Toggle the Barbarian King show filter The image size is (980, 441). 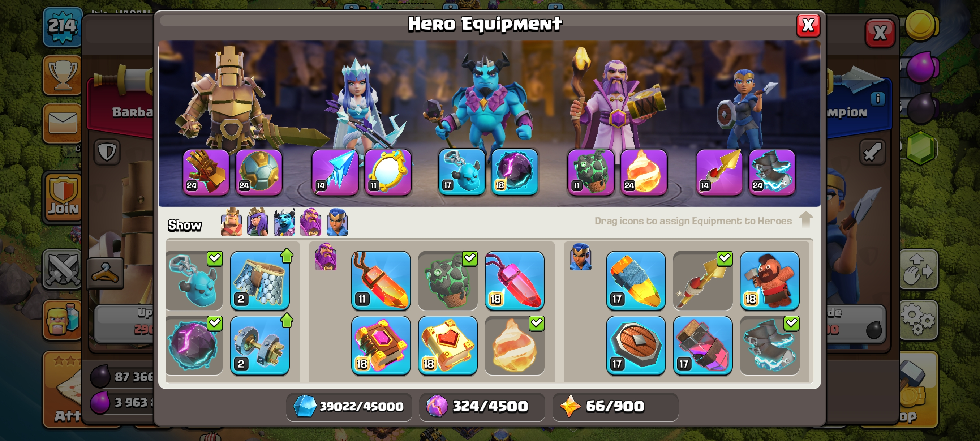pos(231,222)
